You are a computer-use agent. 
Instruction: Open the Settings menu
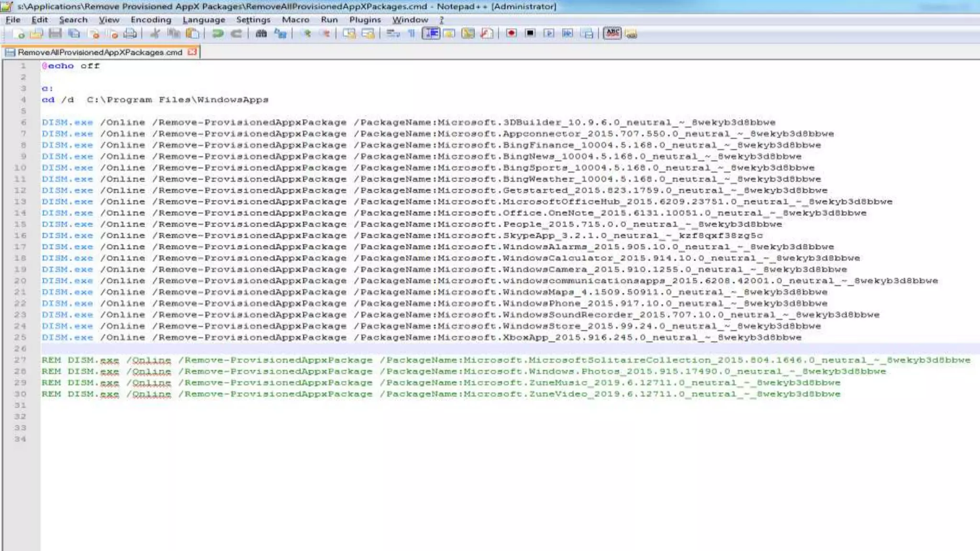(253, 20)
